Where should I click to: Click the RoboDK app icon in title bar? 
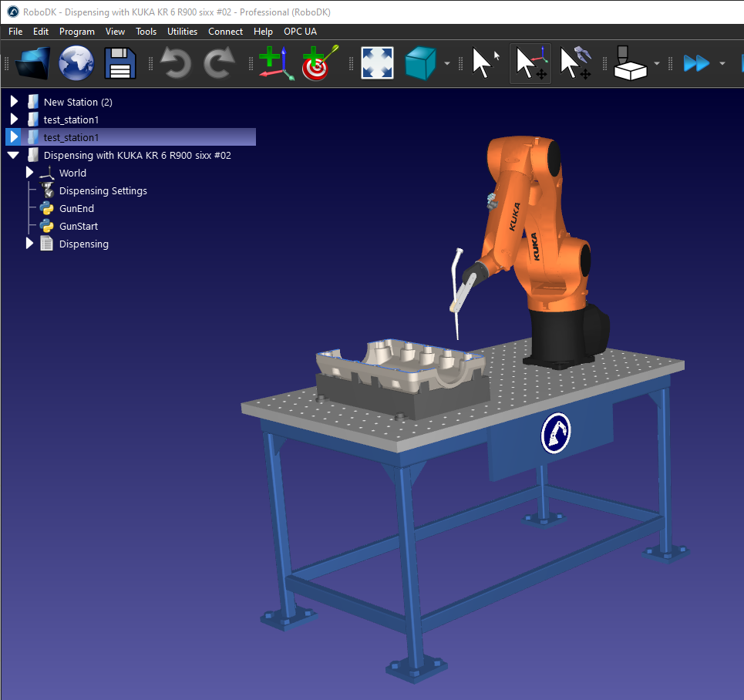tap(13, 12)
